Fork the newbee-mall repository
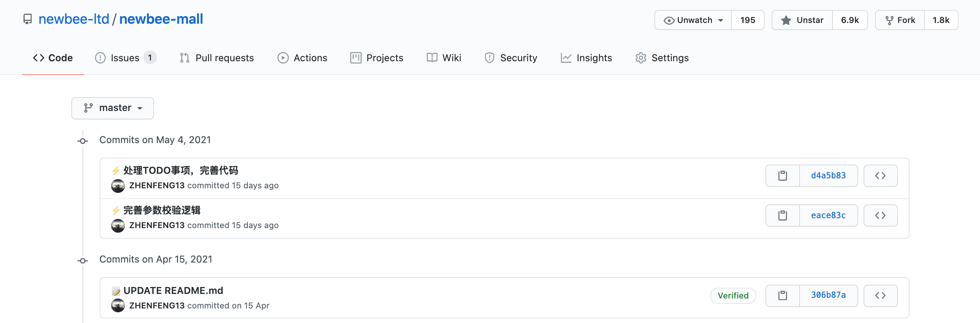Screen dimensions: 980x323 pyautogui.click(x=900, y=20)
